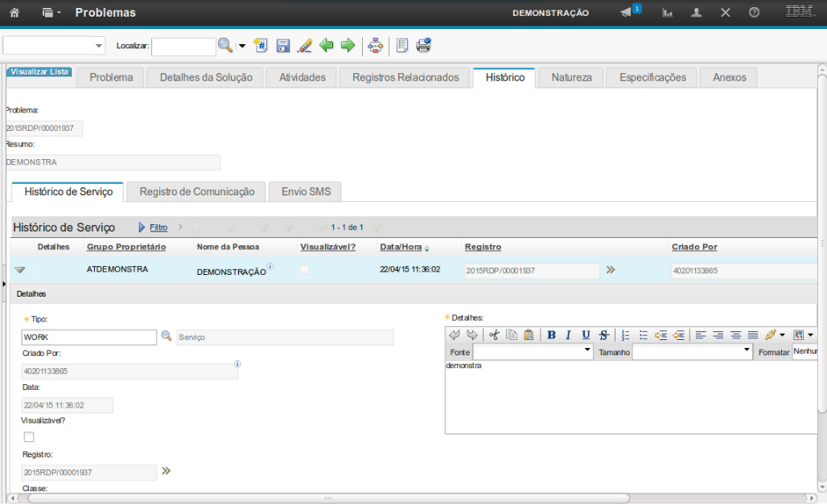Image resolution: width=827 pixels, height=504 pixels.
Task: Switch to the Detalhes da Solução tab
Action: click(x=206, y=77)
